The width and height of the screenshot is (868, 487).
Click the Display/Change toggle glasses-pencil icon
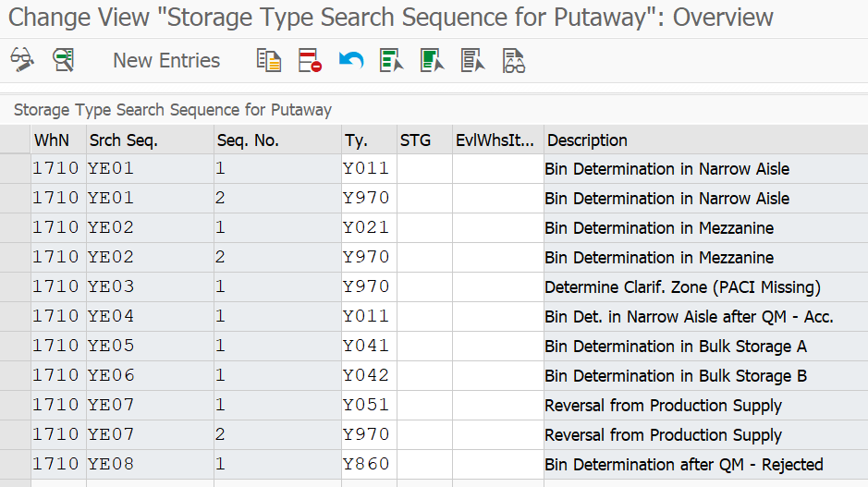click(x=22, y=60)
